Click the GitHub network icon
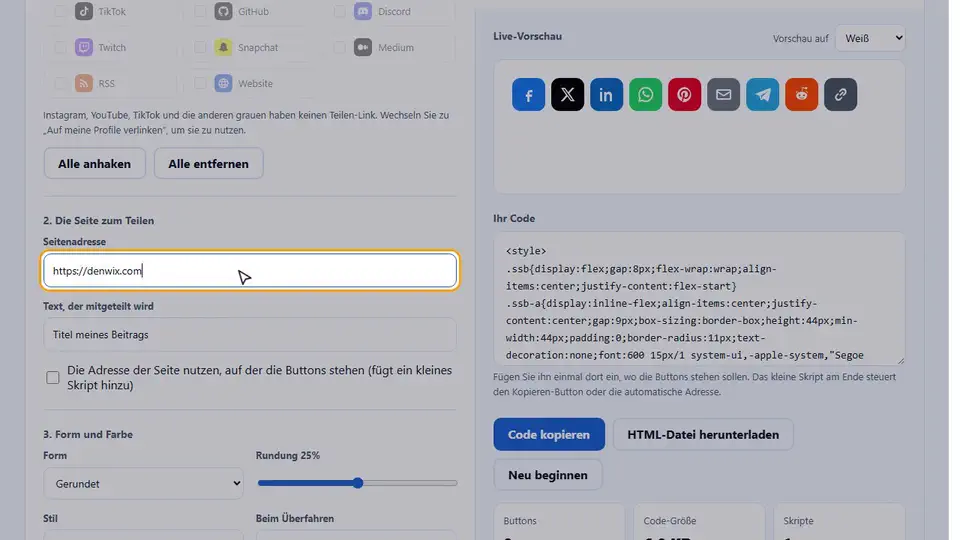Screen dimensions: 960x540 click(223, 11)
